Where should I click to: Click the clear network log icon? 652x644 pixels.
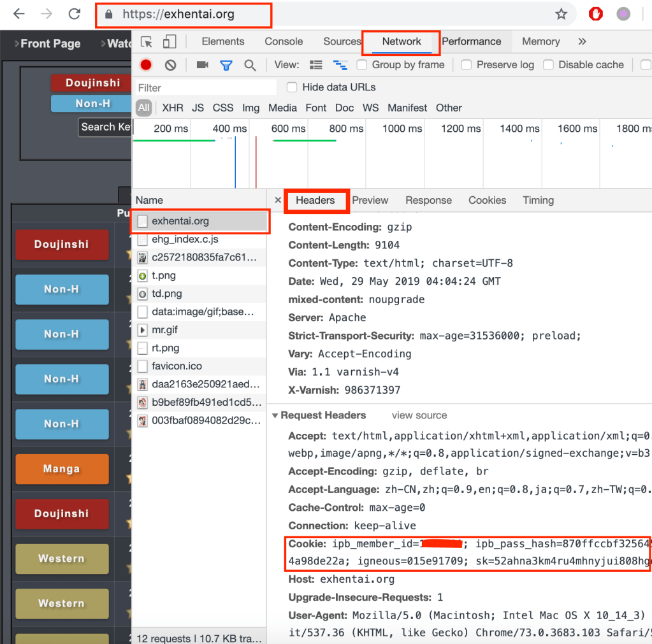tap(170, 65)
